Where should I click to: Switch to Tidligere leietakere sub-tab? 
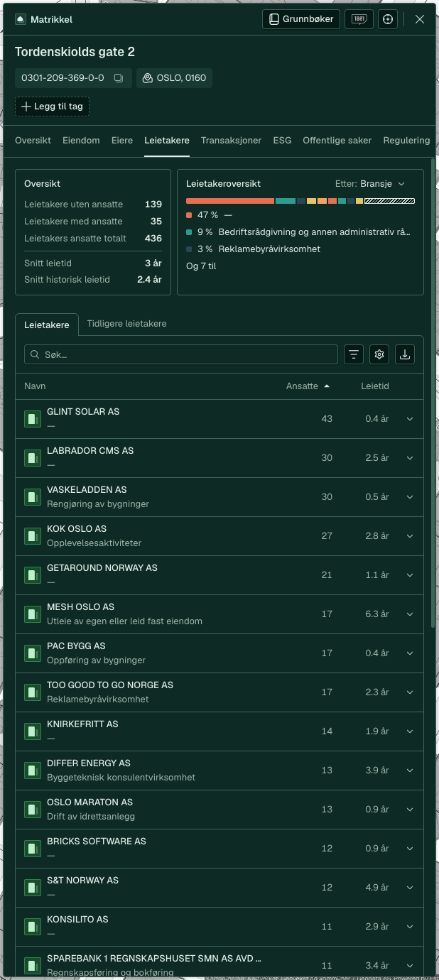click(126, 324)
